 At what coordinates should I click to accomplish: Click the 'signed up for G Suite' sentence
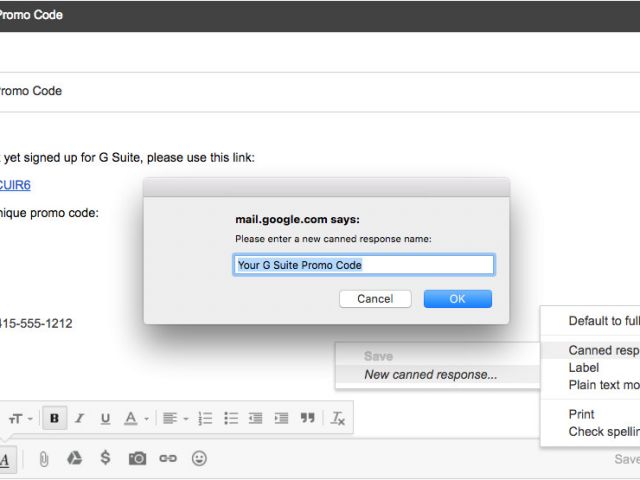[x=127, y=158]
